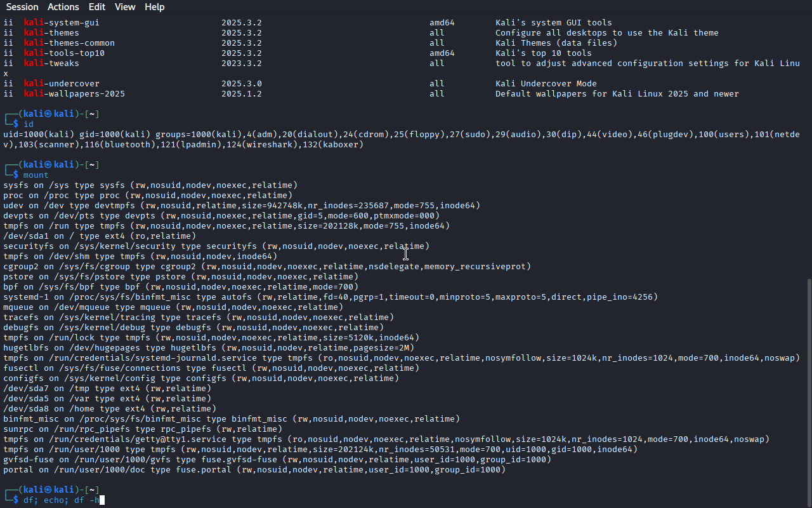This screenshot has height=508, width=812.
Task: Click the 'kali-tweaks' package name
Action: [x=51, y=63]
